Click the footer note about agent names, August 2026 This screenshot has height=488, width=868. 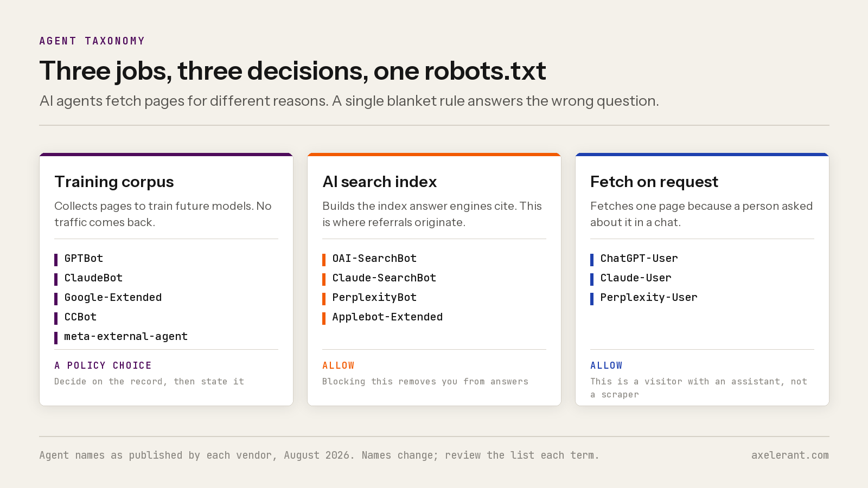tap(319, 455)
